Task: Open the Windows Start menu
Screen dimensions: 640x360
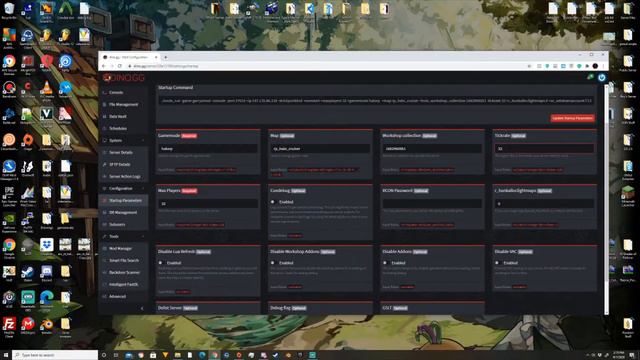Action: (6, 355)
